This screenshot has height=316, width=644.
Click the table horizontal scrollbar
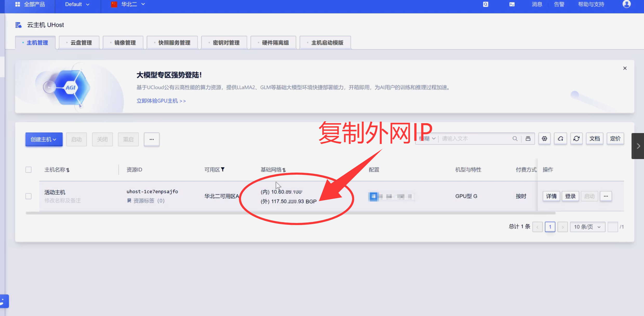click(x=290, y=213)
